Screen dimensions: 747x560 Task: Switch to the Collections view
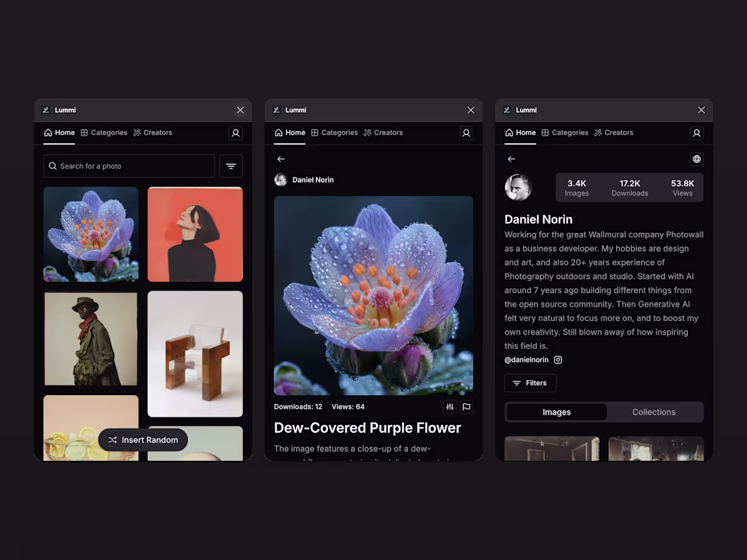coord(653,412)
